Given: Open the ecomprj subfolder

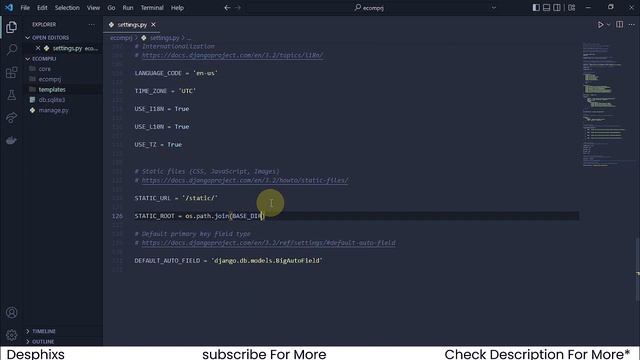Looking at the screenshot, I should click(x=50, y=79).
